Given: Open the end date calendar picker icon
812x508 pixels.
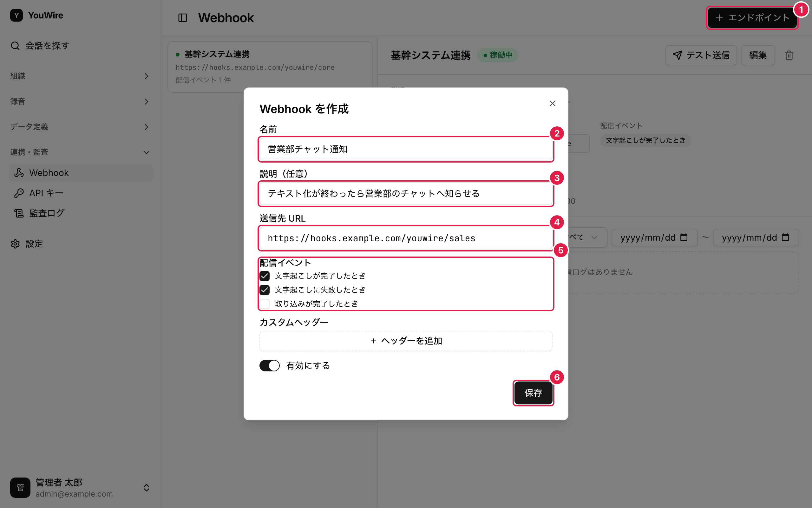Looking at the screenshot, I should click(x=785, y=237).
